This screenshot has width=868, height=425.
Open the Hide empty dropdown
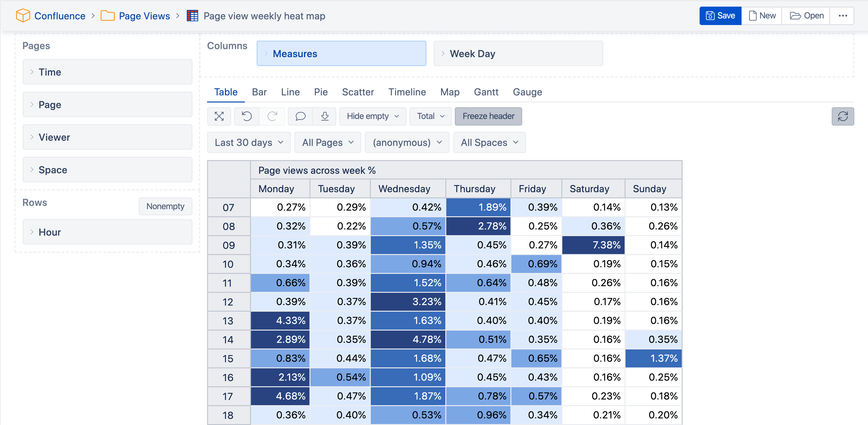tap(373, 116)
